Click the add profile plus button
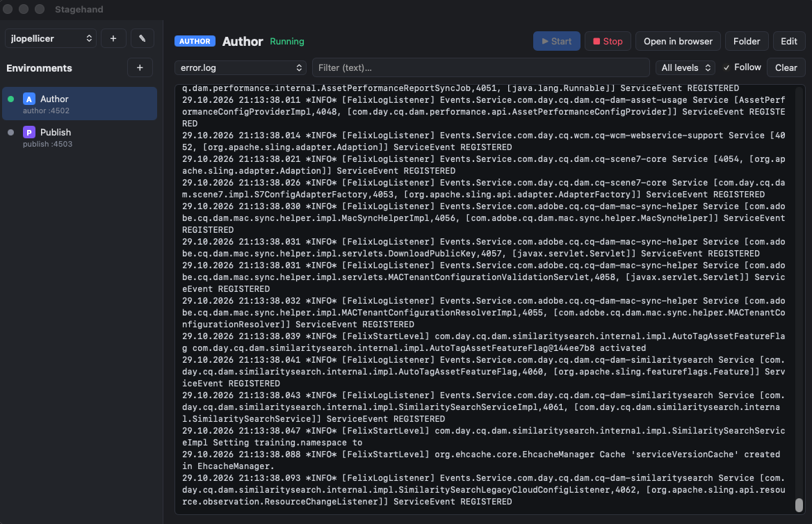 [113, 38]
